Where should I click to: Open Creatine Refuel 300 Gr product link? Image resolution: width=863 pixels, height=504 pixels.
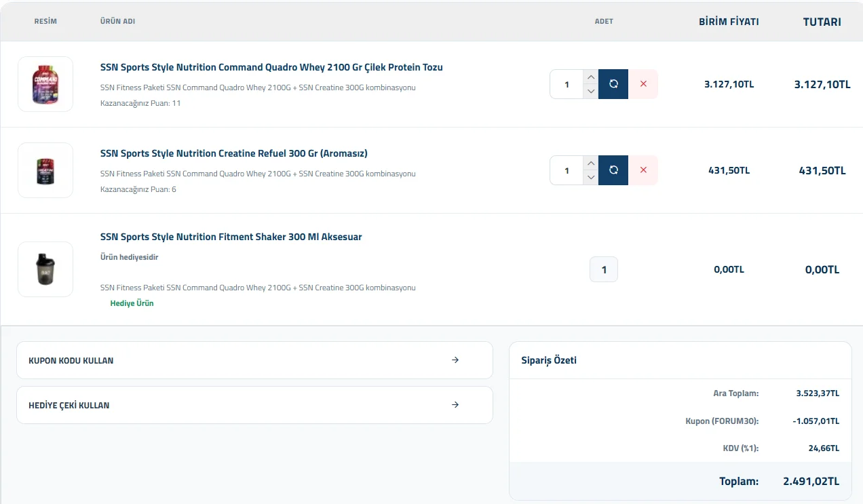(x=234, y=153)
